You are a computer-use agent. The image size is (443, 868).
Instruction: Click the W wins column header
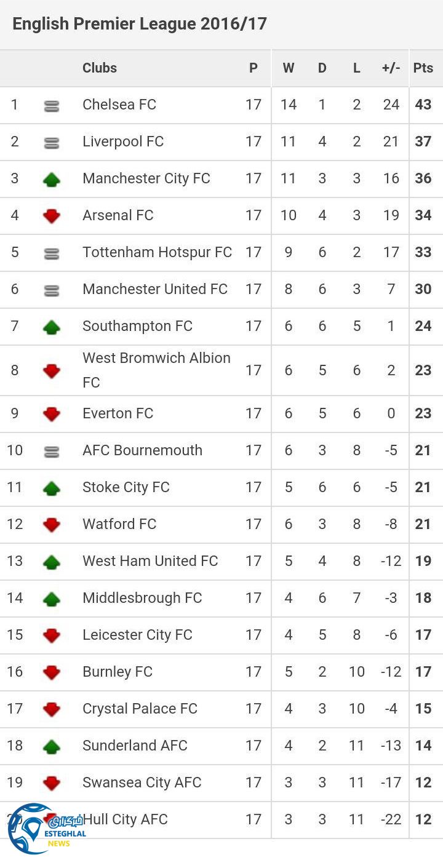click(288, 68)
